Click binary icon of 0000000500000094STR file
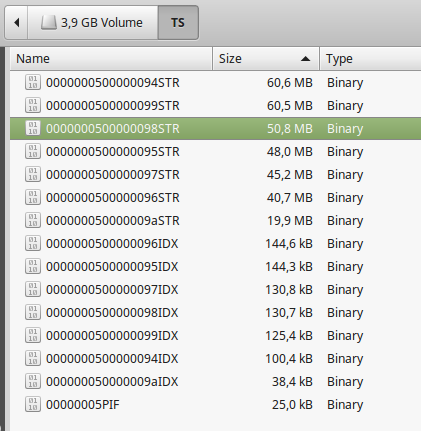The image size is (421, 431). (33, 82)
